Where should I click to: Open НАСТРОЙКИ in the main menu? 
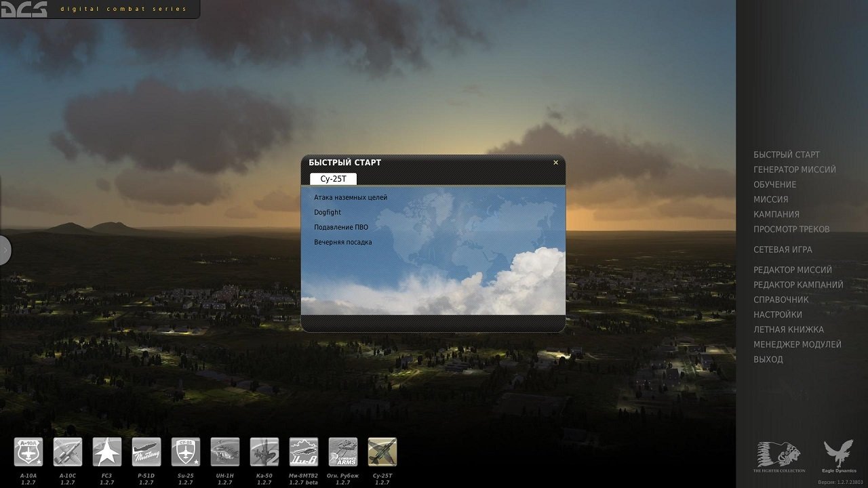777,314
